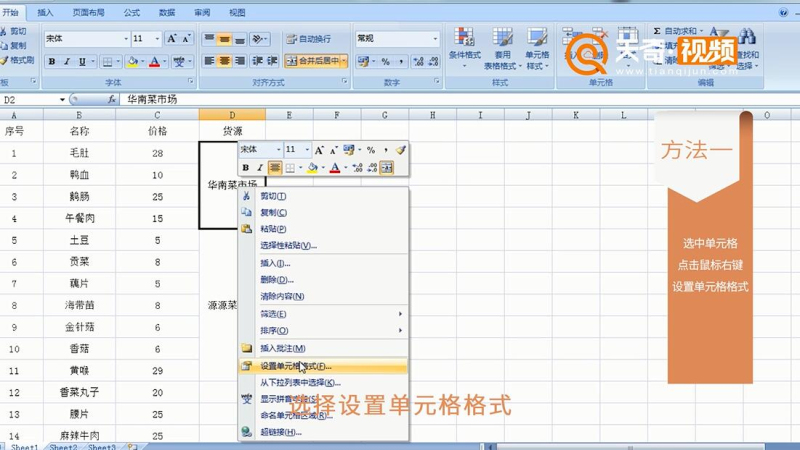800x450 pixels.
Task: Set top vertical alignment in ribbon
Action: (209, 39)
